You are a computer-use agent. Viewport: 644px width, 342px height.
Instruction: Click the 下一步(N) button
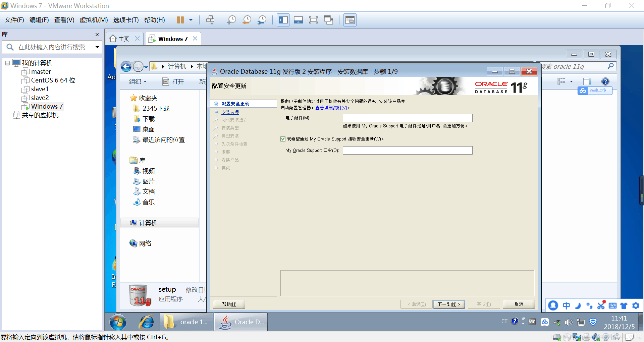pos(449,304)
